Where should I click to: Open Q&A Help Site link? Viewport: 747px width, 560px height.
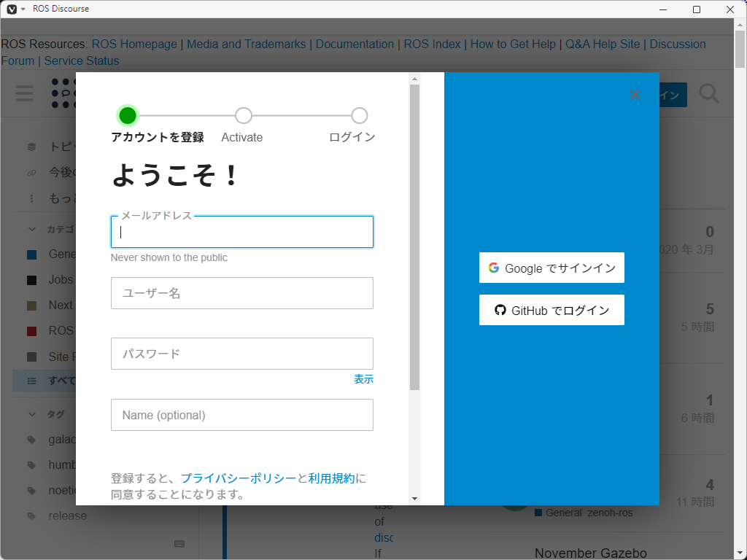(603, 44)
